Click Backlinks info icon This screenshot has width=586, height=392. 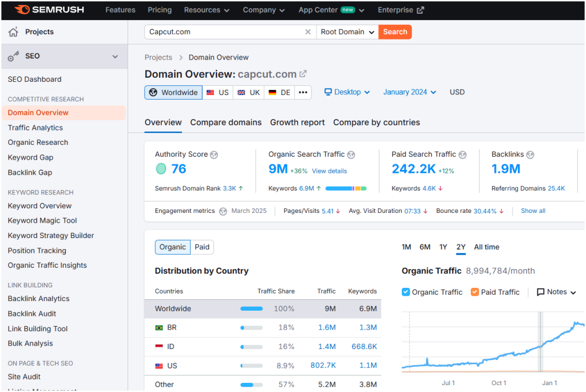(530, 155)
